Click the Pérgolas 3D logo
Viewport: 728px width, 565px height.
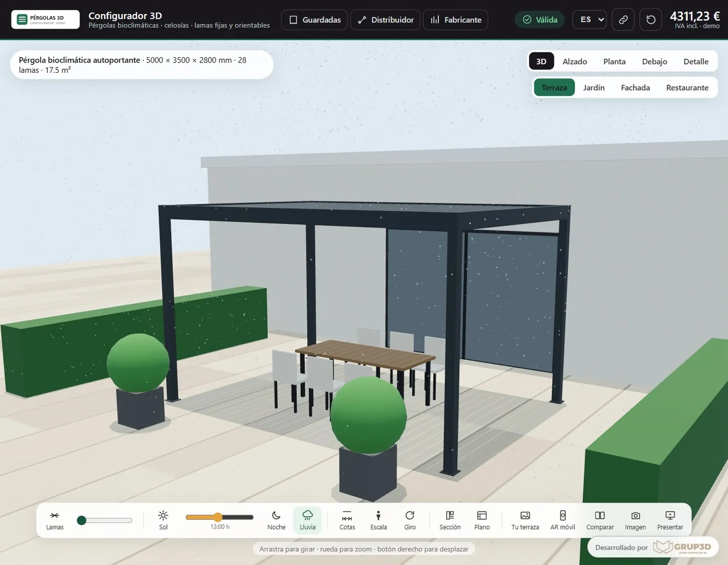pyautogui.click(x=45, y=19)
